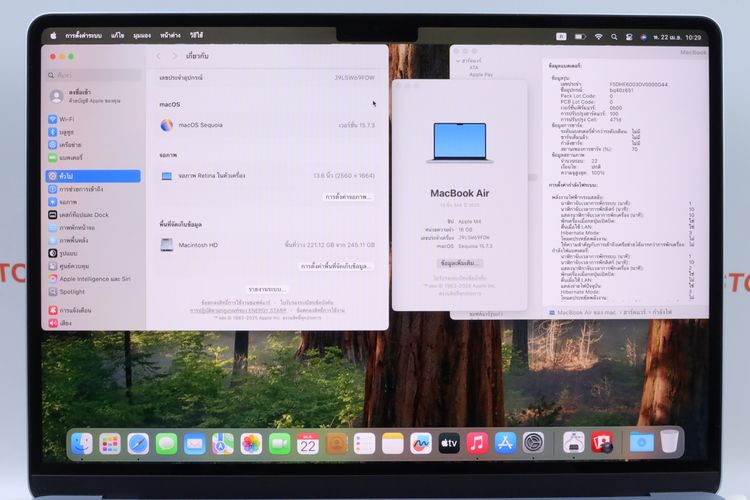This screenshot has height=500, width=750.
Task: Open Display Settings button under Retina display
Action: click(x=348, y=197)
